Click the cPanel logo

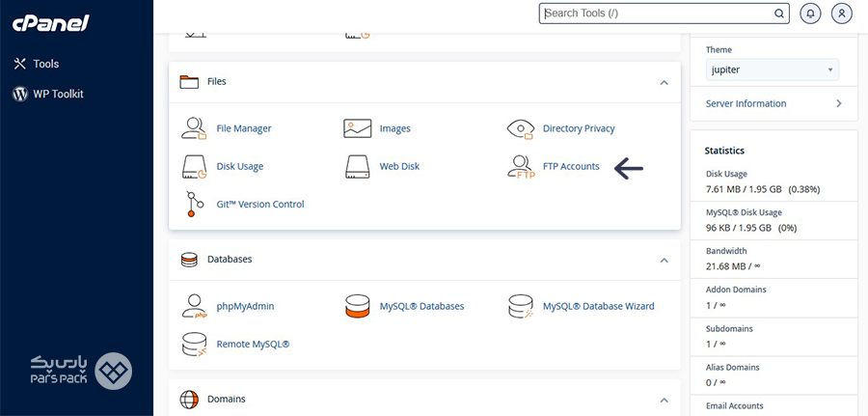50,23
